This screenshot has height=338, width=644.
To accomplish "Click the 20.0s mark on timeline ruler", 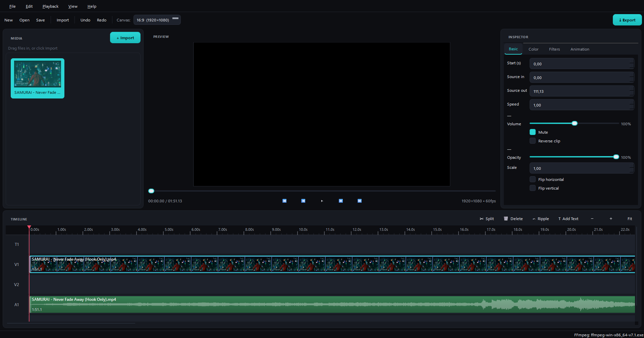I will click(571, 229).
